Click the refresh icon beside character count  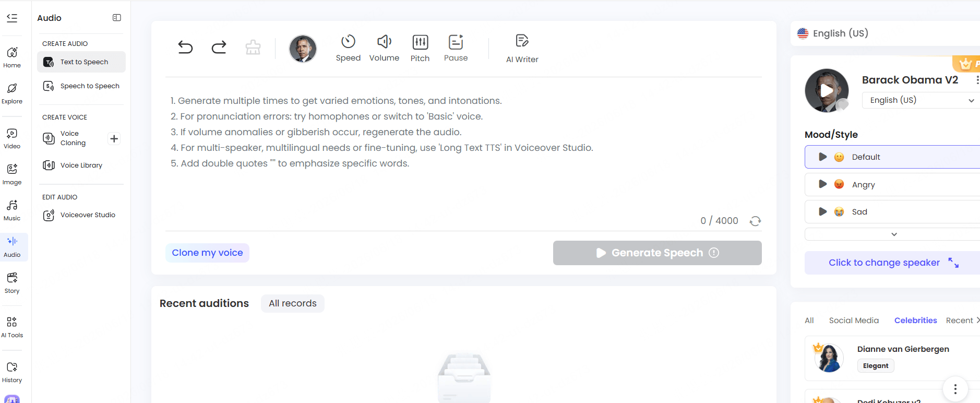click(x=755, y=221)
